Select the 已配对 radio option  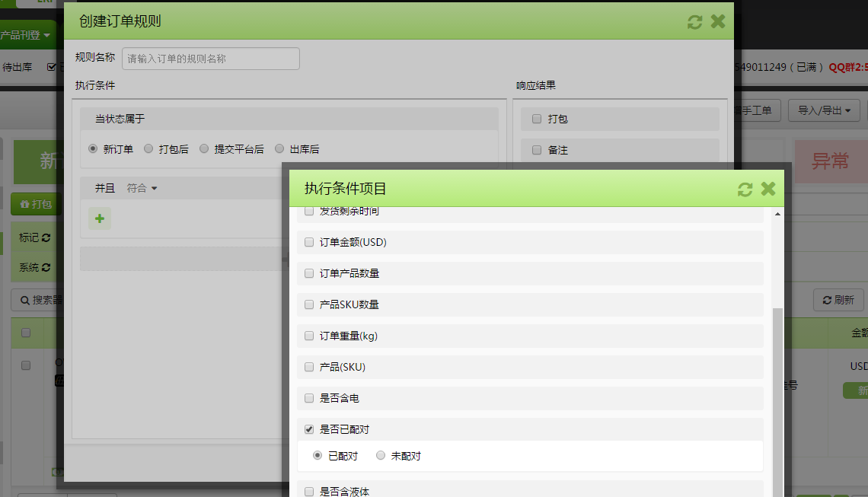pos(318,455)
